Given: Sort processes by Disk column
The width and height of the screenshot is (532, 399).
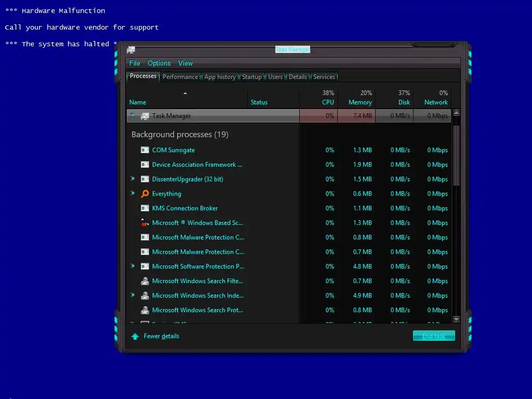Looking at the screenshot, I should tap(395, 98).
